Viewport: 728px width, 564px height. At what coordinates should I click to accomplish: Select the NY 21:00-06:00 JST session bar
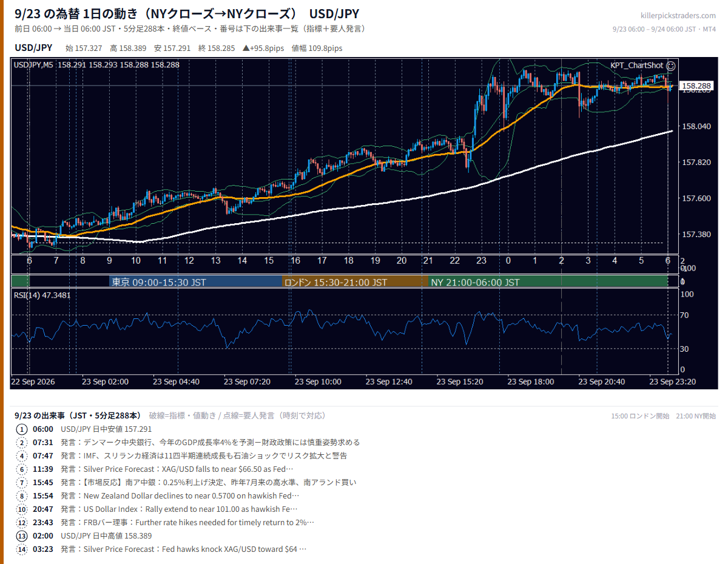click(x=548, y=282)
